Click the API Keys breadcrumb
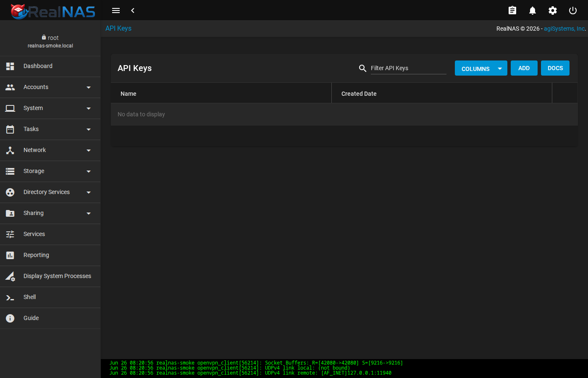This screenshot has height=378, width=588. tap(118, 28)
